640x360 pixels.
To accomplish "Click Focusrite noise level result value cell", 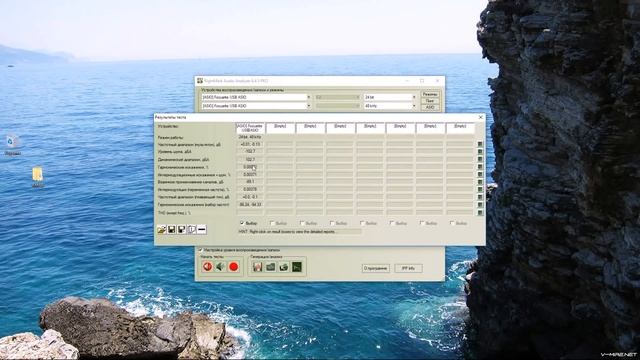I will [x=250, y=151].
